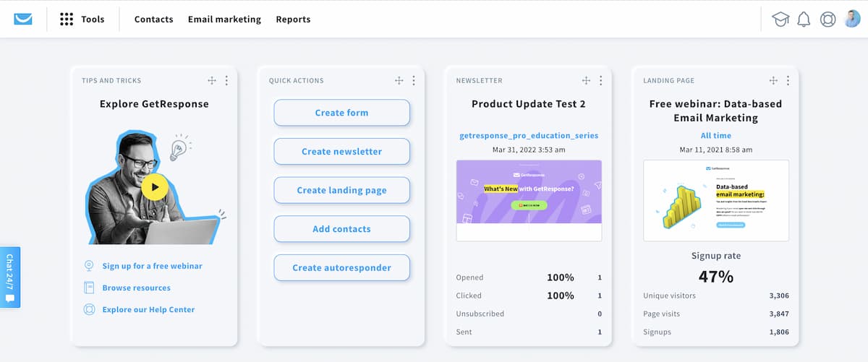
Task: Open the Chat 24/7 side tab
Action: pos(10,277)
